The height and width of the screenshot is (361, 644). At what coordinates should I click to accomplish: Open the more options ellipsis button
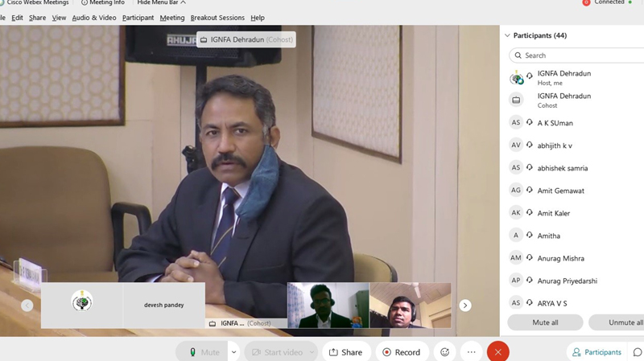click(x=472, y=352)
